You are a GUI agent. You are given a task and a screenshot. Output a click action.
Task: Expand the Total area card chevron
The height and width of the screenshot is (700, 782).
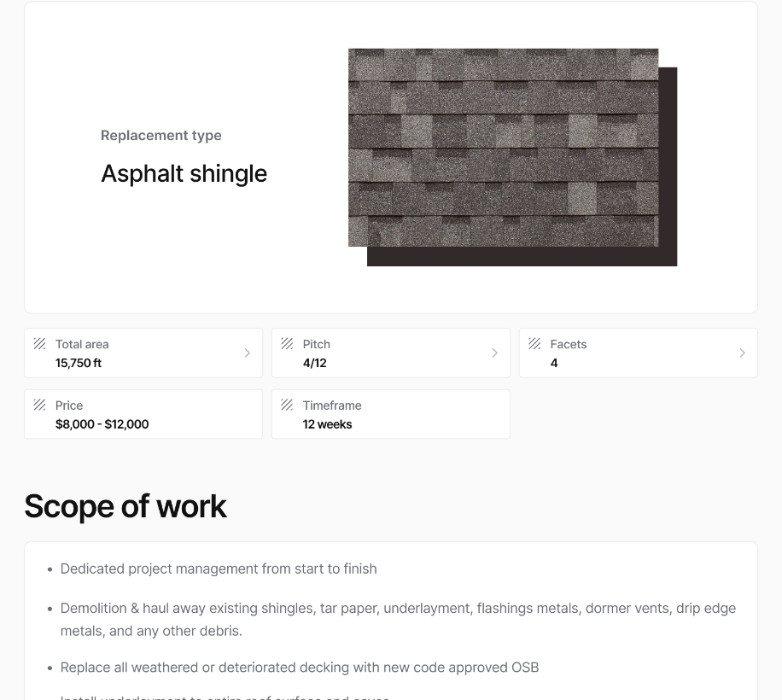point(248,353)
